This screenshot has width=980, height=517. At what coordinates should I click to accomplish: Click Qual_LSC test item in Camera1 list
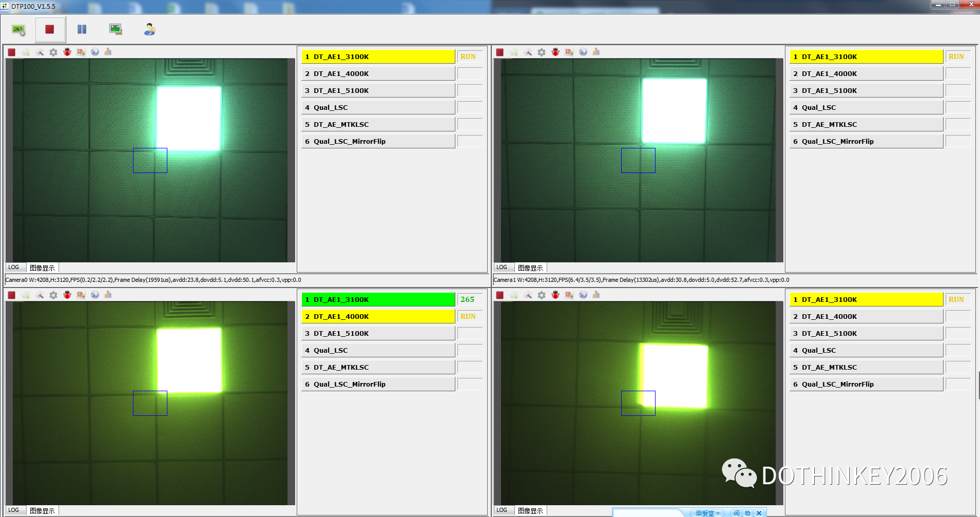pos(866,108)
